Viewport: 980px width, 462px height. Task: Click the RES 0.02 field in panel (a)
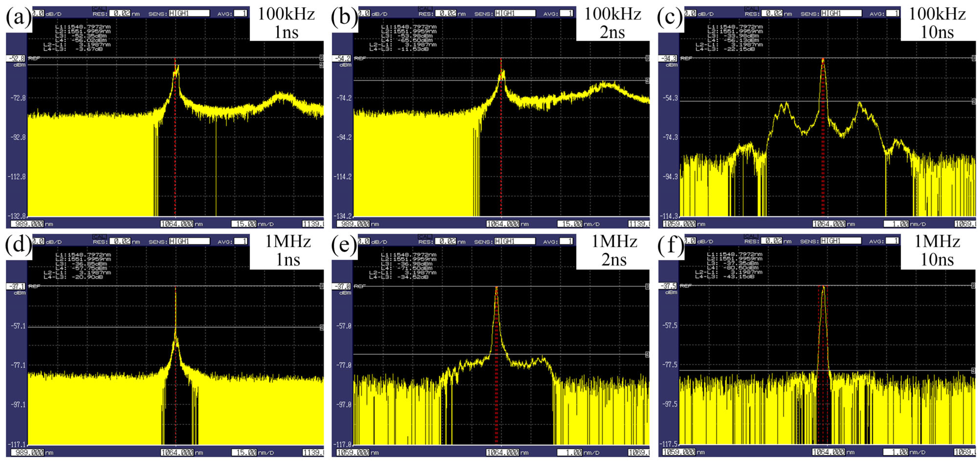point(120,13)
